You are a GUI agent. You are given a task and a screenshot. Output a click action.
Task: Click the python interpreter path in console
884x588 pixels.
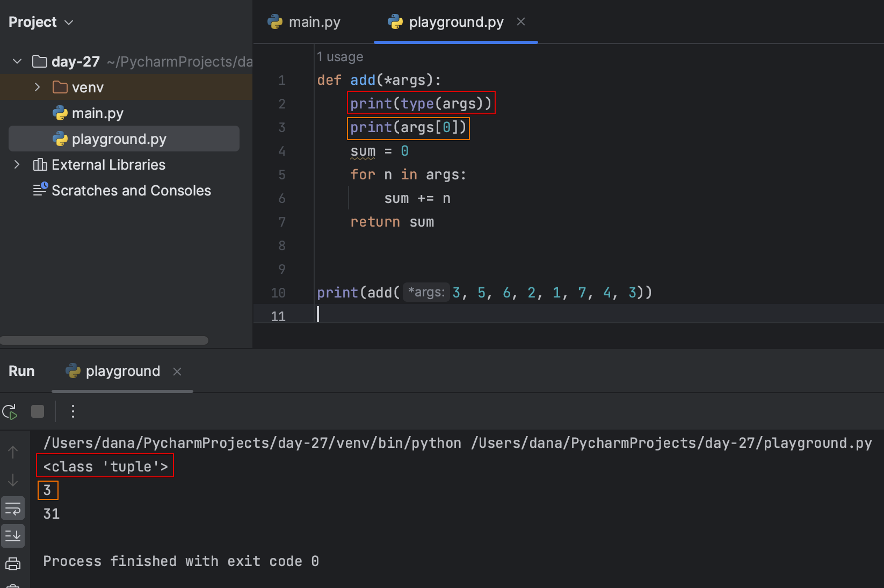click(252, 443)
